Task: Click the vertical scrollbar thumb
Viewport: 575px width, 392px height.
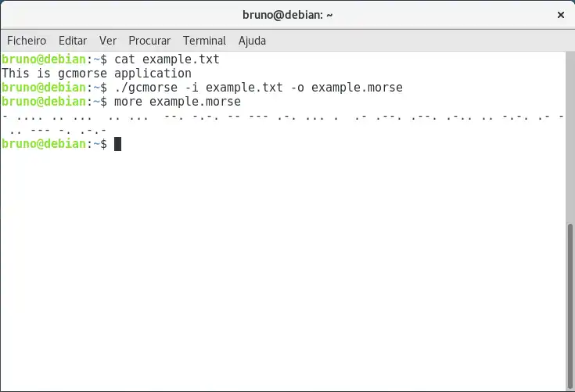Action: 570,306
